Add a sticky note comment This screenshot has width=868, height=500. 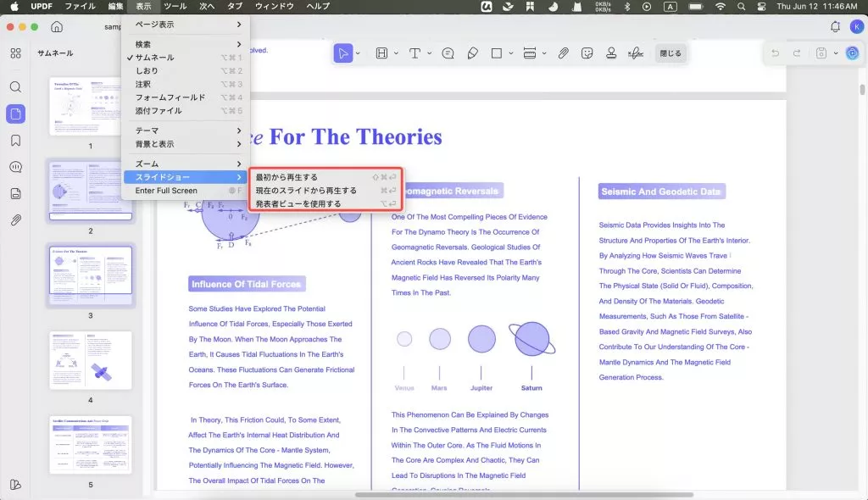(448, 53)
